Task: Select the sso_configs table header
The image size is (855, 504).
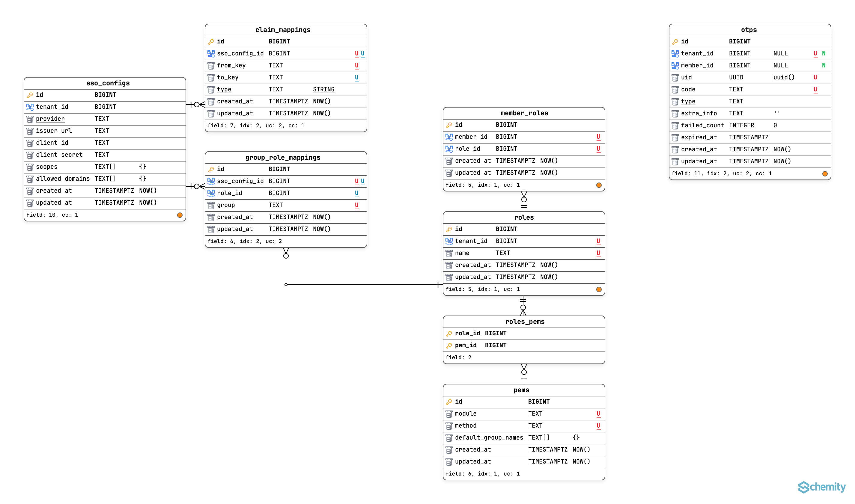Action: click(105, 83)
